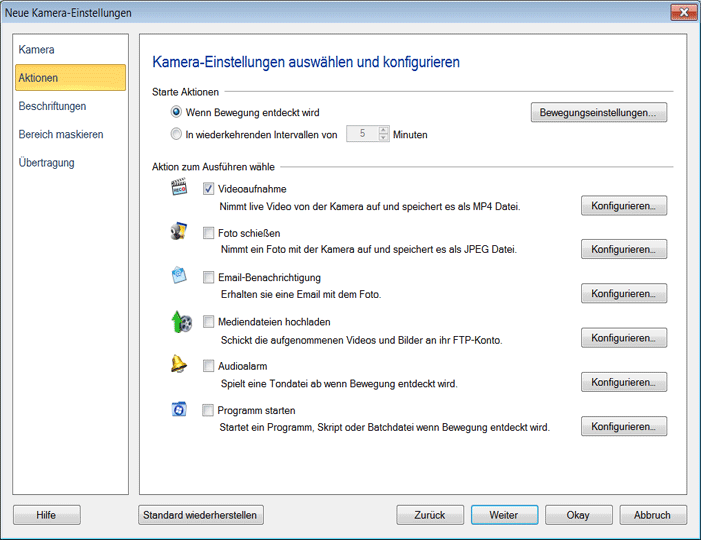701x540 pixels.
Task: Click the email notification icon
Action: (180, 277)
